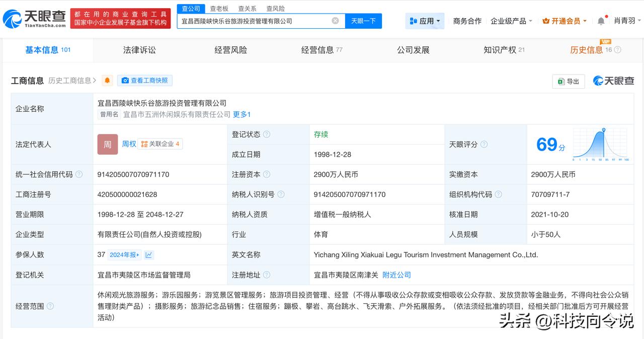Open the 参保人数 trend chart icon
Image resolution: width=644 pixels, height=339 pixels.
point(149,255)
